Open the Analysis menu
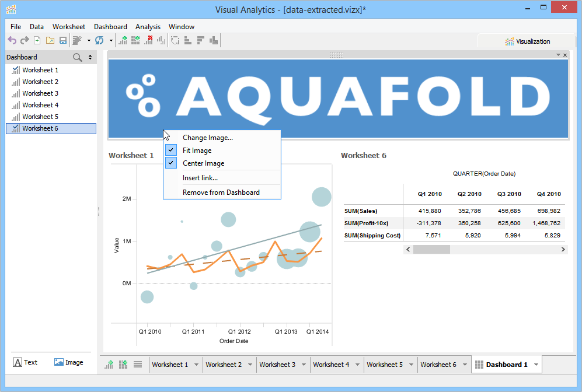This screenshot has height=392, width=582. tap(148, 27)
